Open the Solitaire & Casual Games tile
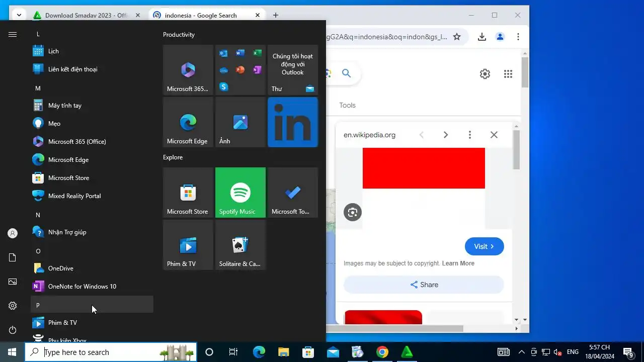Image resolution: width=644 pixels, height=362 pixels. (240, 245)
